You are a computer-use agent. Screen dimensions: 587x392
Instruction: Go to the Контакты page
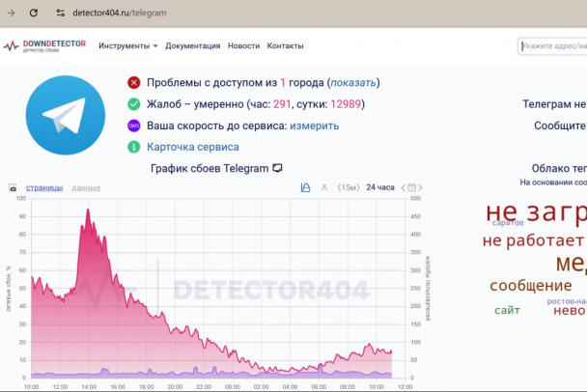tap(285, 45)
